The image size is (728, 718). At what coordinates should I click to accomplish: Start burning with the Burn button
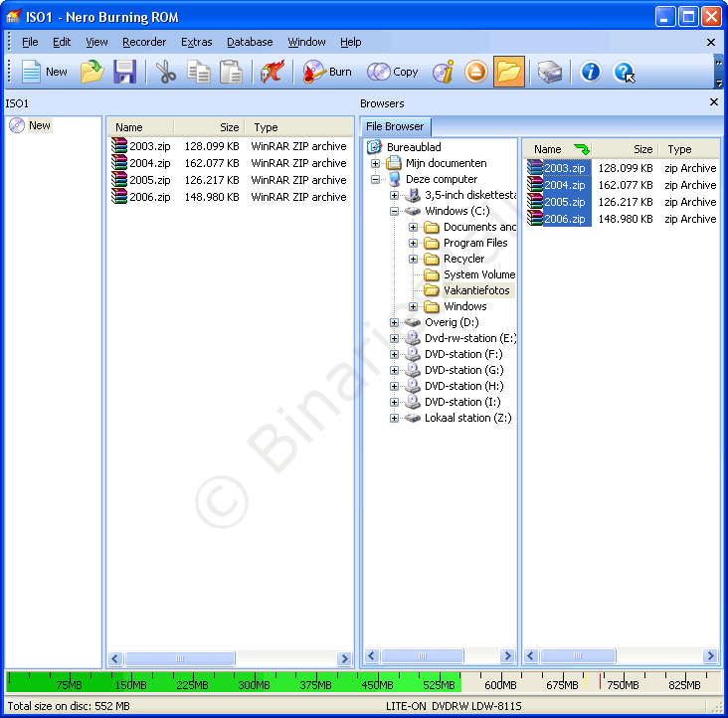[327, 72]
